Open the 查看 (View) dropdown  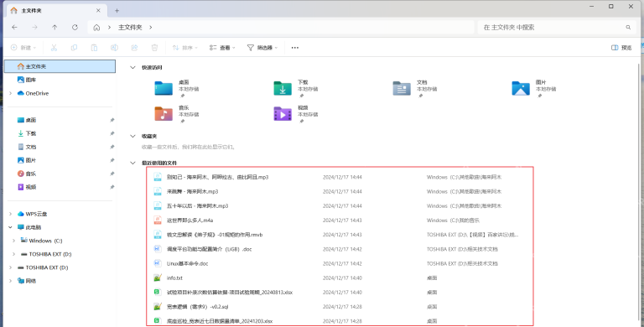222,48
